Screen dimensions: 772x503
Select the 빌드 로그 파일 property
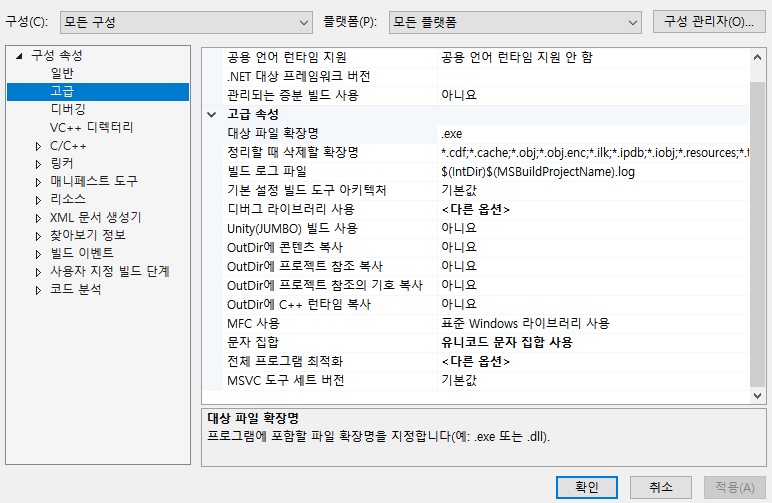pyautogui.click(x=330, y=171)
